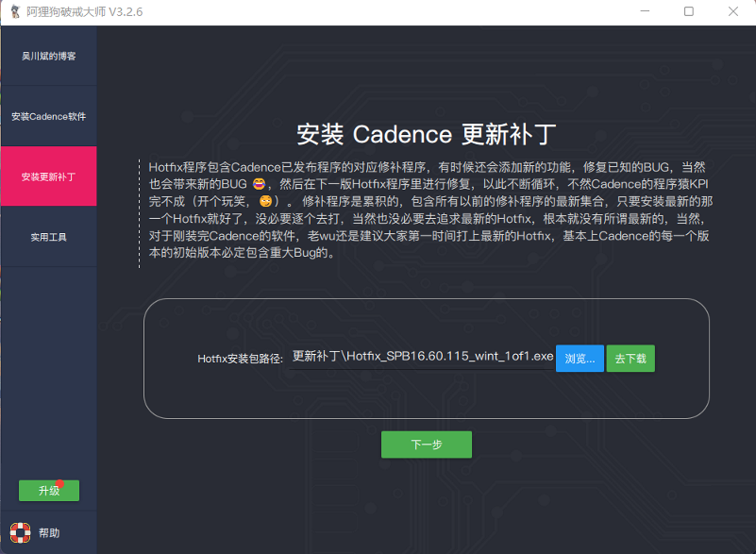The width and height of the screenshot is (756, 554).
Task: Open the 帮助 help label
Action: pos(49,533)
